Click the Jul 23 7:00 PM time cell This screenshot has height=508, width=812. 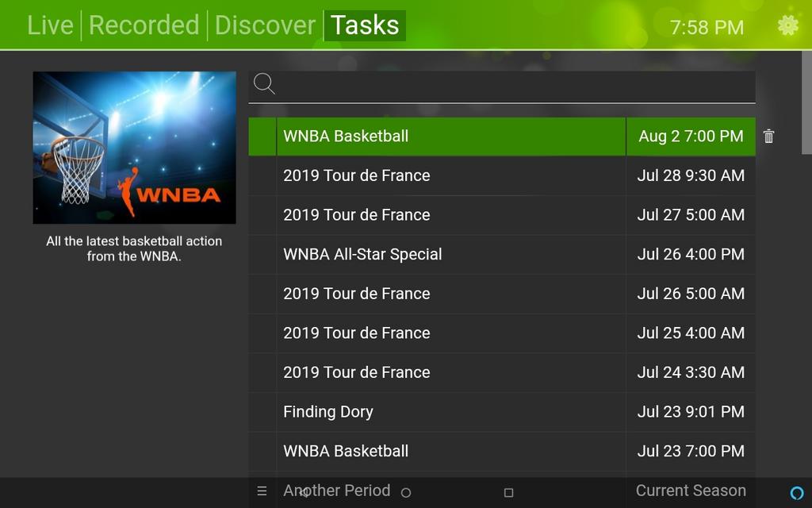point(691,452)
